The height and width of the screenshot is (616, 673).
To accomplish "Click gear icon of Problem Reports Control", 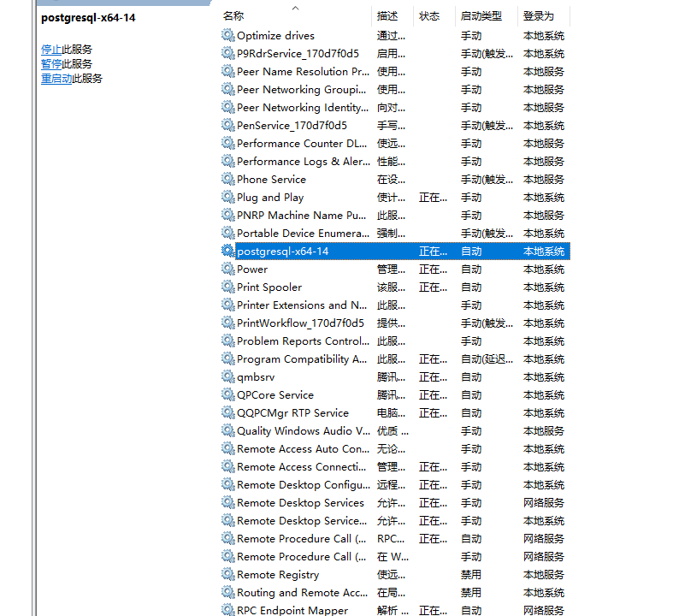I will click(228, 341).
